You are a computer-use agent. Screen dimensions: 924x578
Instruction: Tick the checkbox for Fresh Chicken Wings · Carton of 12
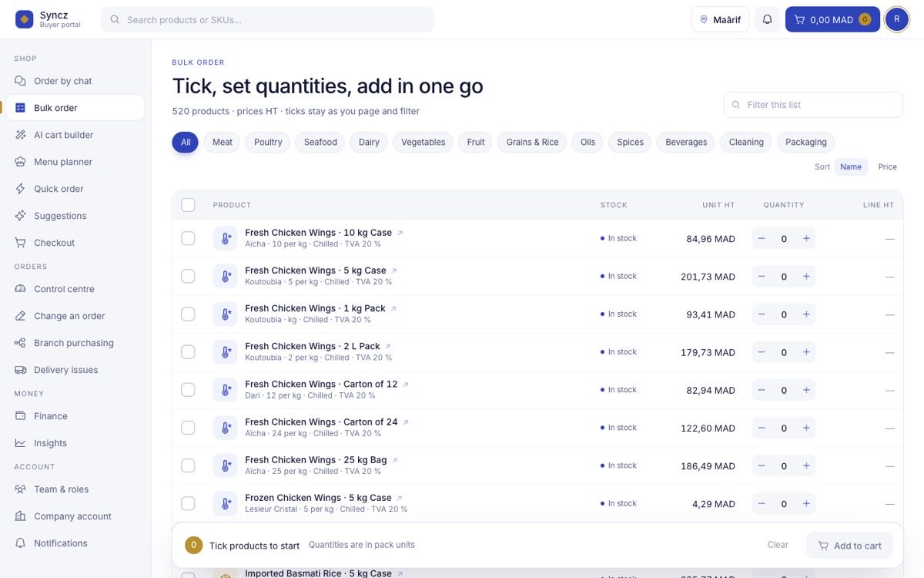coord(188,390)
